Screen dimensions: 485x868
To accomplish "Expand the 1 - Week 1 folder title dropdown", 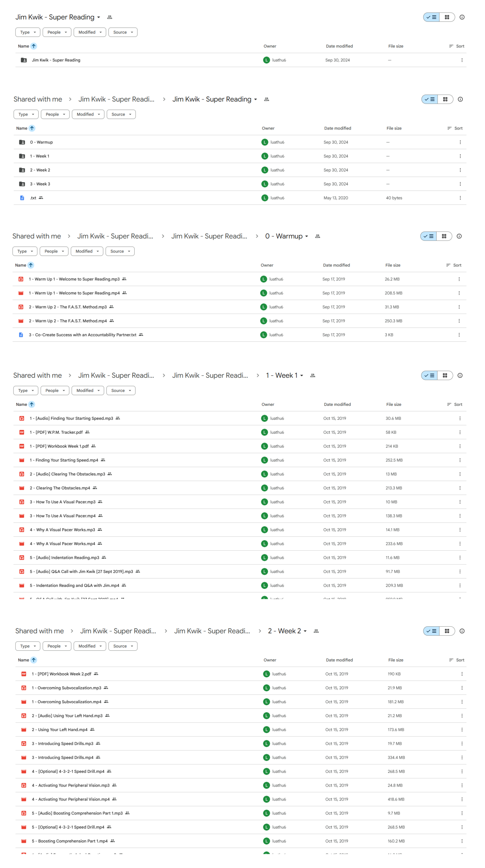I will 301,375.
